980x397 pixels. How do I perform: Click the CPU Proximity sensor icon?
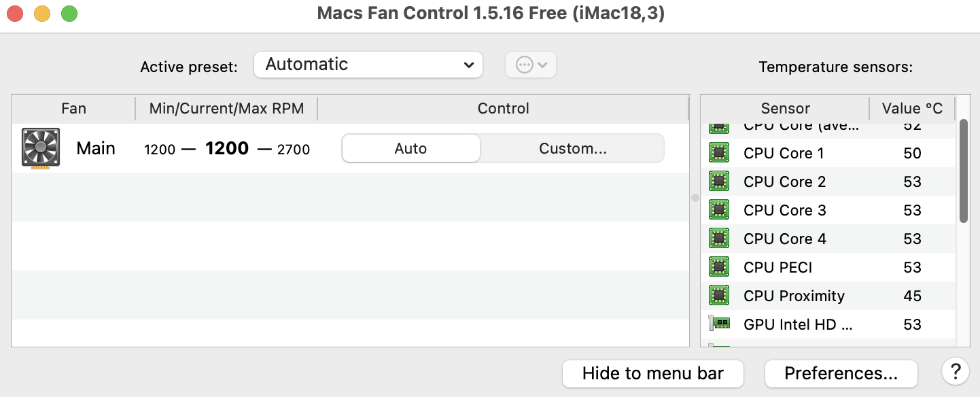point(719,296)
